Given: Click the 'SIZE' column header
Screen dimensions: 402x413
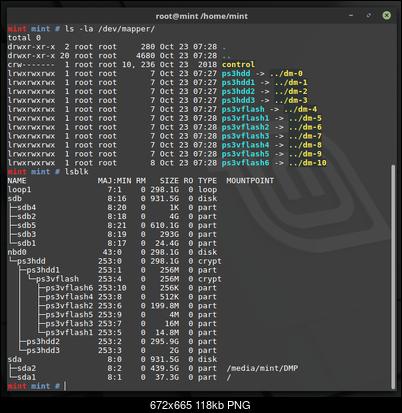Looking at the screenshot, I should 169,181.
